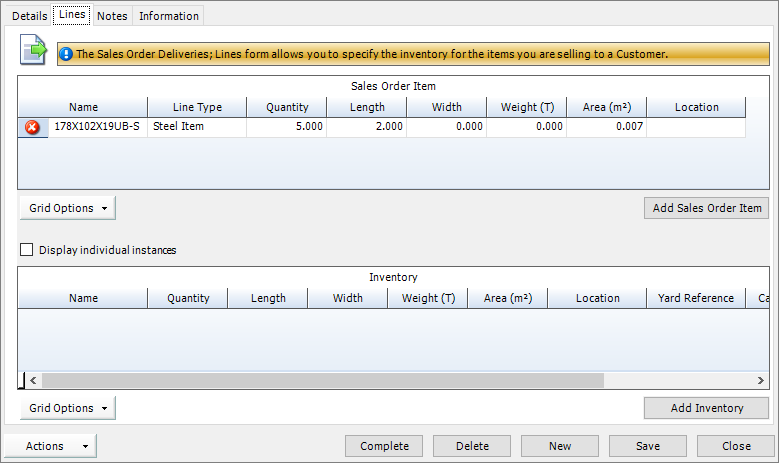Sort by Line Type column header

click(x=197, y=107)
